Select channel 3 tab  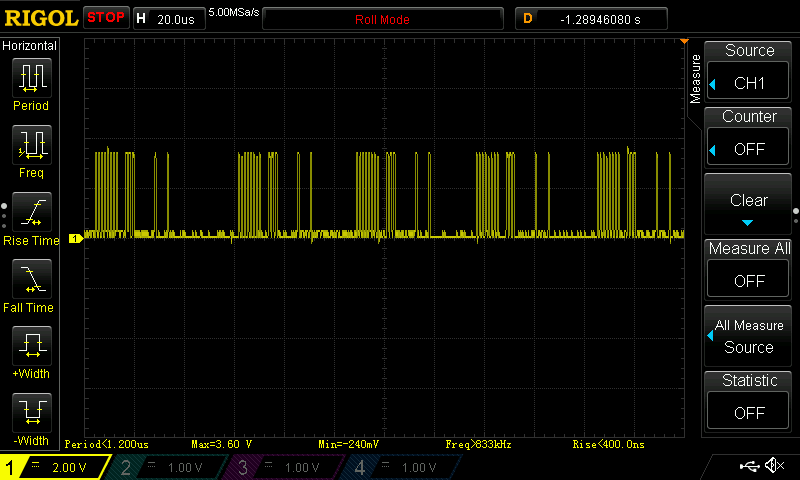click(285, 467)
